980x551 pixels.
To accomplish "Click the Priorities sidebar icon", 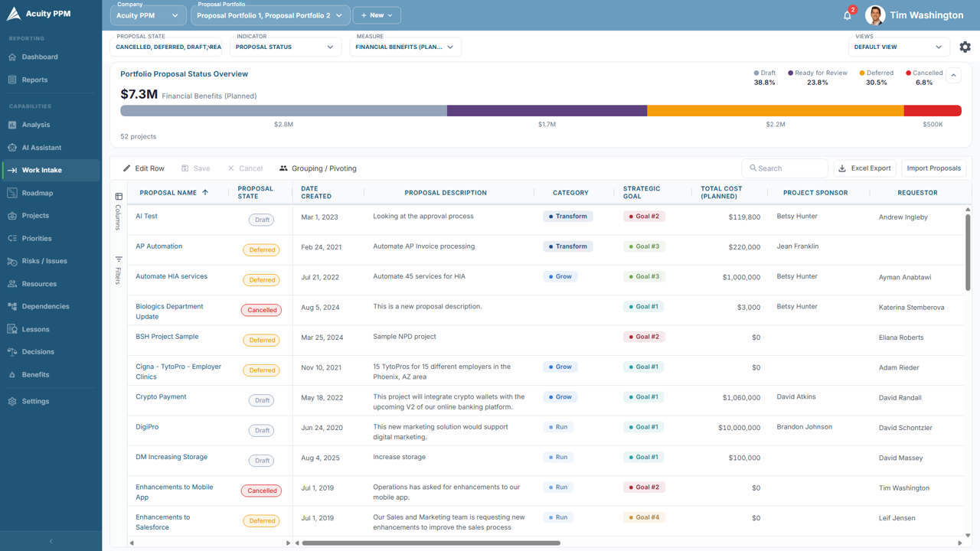I will 12,239.
